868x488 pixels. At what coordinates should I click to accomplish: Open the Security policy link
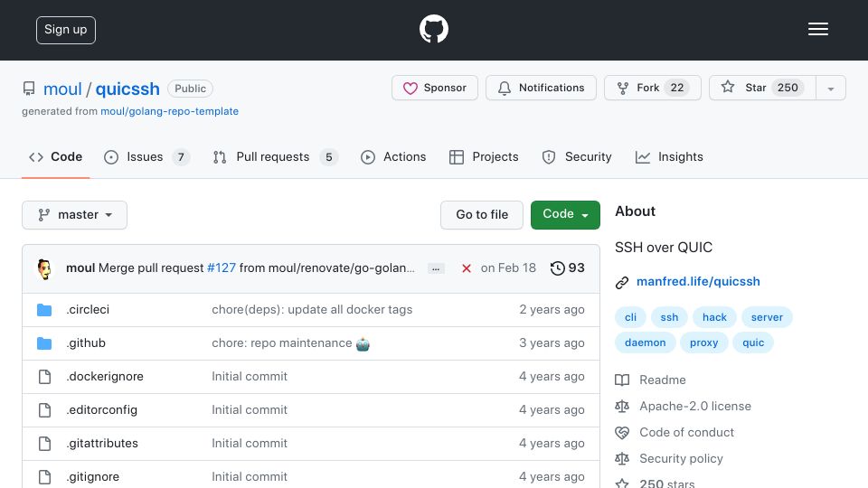pos(681,459)
